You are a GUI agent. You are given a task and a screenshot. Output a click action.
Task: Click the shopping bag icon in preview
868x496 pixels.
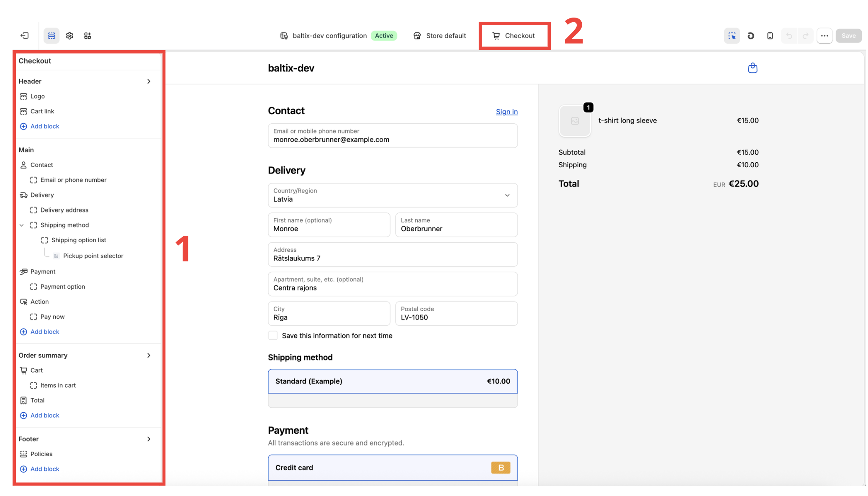(x=752, y=68)
